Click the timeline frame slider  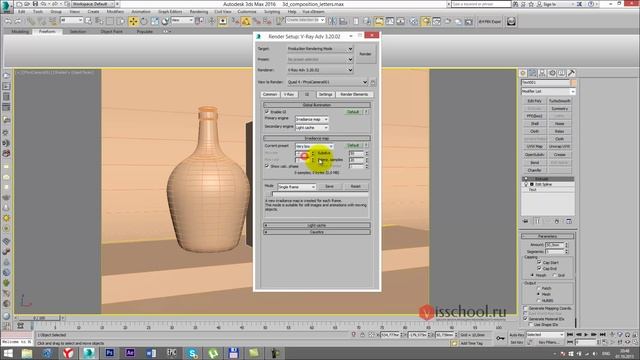(x=39, y=318)
